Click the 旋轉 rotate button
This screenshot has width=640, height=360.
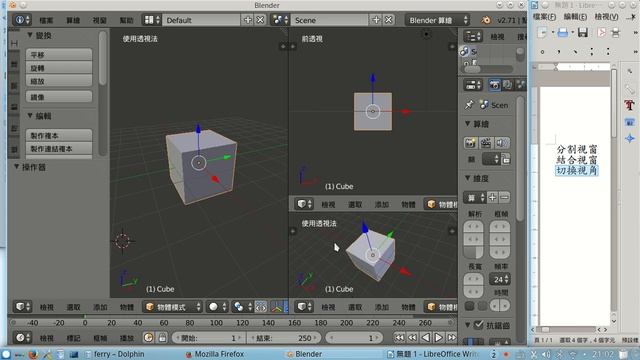[59, 68]
